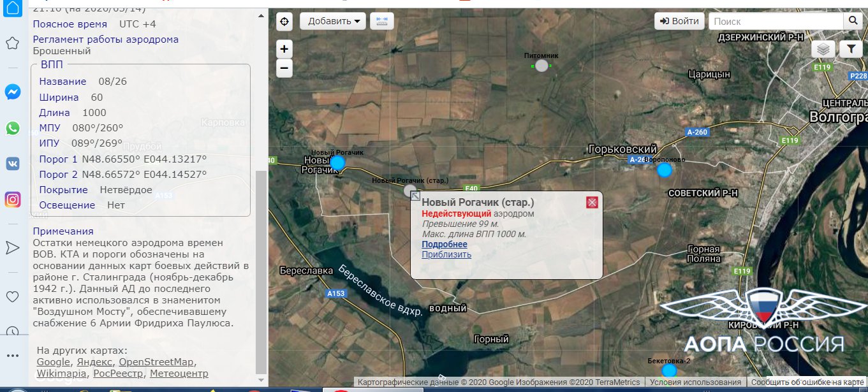Open the OpenStreetMap link
Image resolution: width=868 pixels, height=392 pixels.
coord(156,362)
